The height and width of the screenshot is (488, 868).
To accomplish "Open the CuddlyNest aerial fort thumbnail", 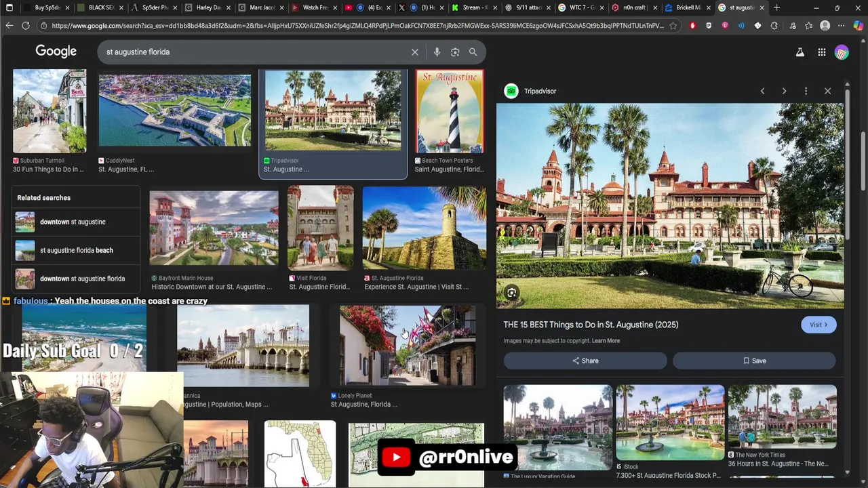I will (x=174, y=110).
